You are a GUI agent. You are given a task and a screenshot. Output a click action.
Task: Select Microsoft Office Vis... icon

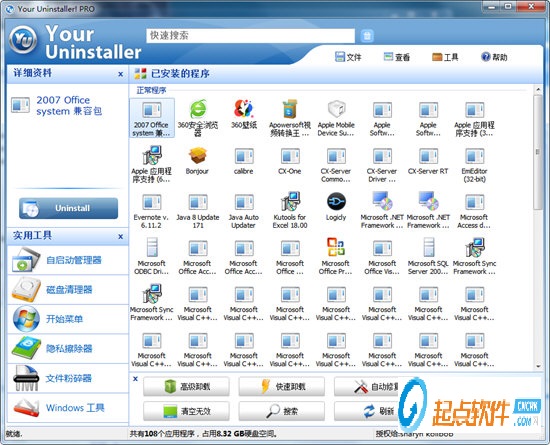click(382, 248)
